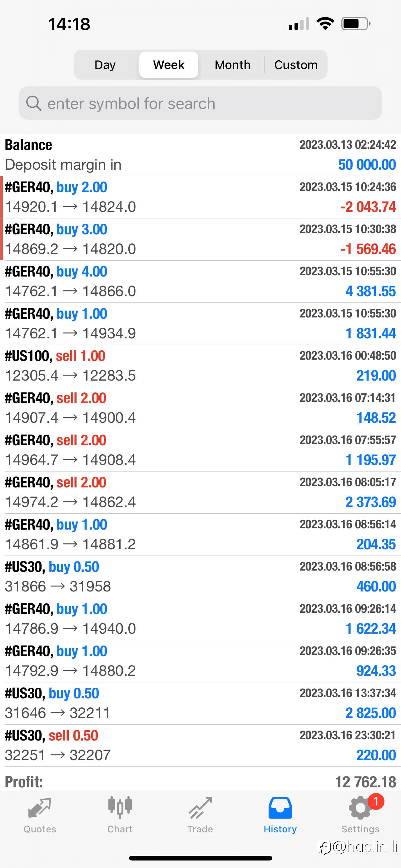Choose the Custom period filter
The image size is (401, 868).
tap(296, 65)
